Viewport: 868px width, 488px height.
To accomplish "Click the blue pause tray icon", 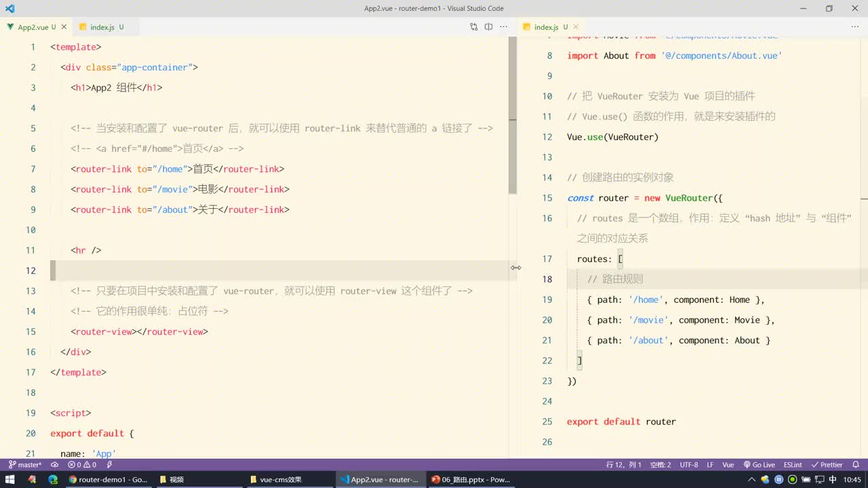I will click(x=778, y=479).
